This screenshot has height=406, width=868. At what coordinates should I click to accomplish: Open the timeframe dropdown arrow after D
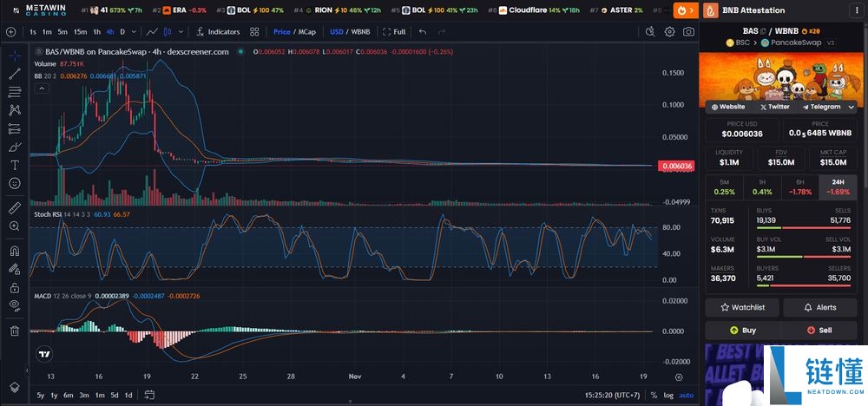[x=134, y=31]
